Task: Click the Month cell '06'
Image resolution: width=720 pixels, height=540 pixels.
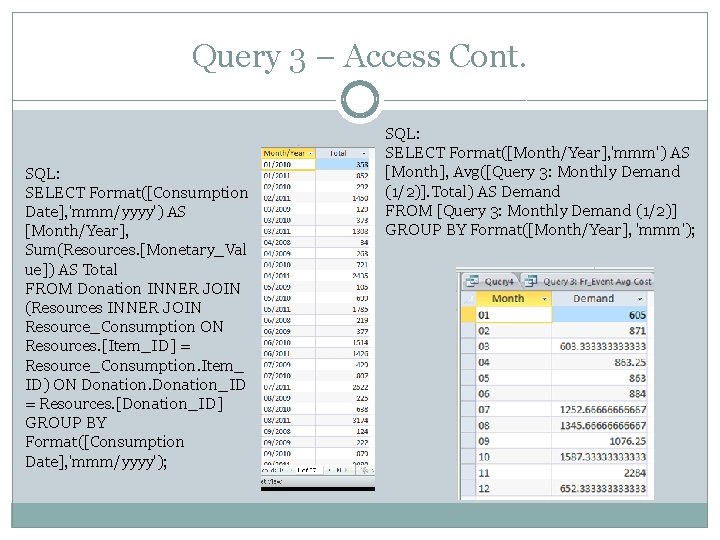Action: click(x=513, y=394)
